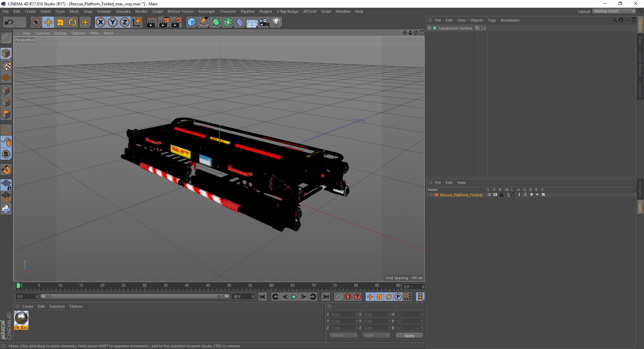Image resolution: width=644 pixels, height=349 pixels.
Task: Click the Y position input field
Action: click(x=344, y=321)
